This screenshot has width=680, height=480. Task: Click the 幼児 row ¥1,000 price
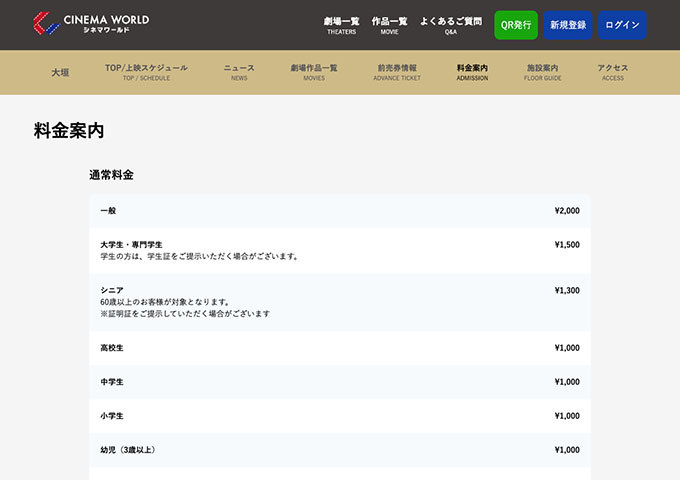coord(567,450)
